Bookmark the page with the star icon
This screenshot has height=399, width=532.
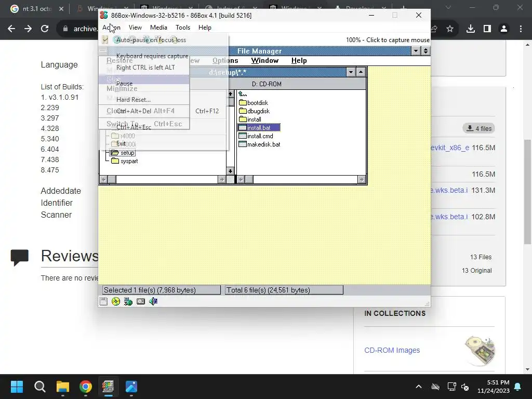[x=450, y=29]
